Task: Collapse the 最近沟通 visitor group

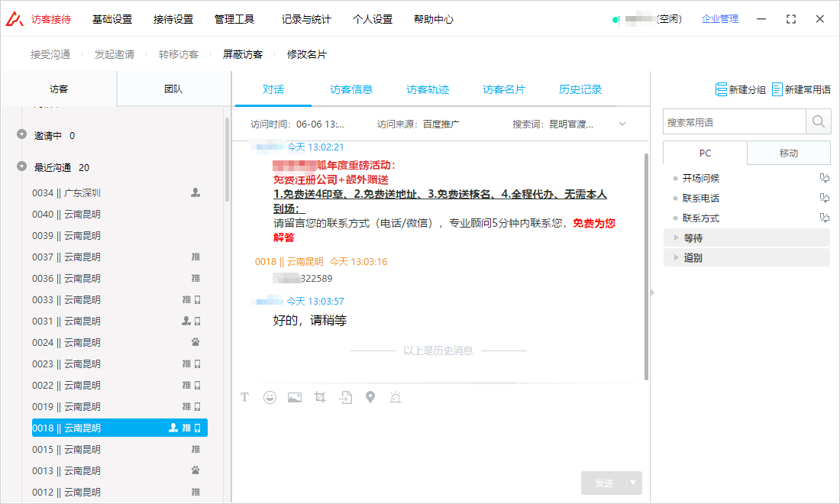Action: click(21, 167)
